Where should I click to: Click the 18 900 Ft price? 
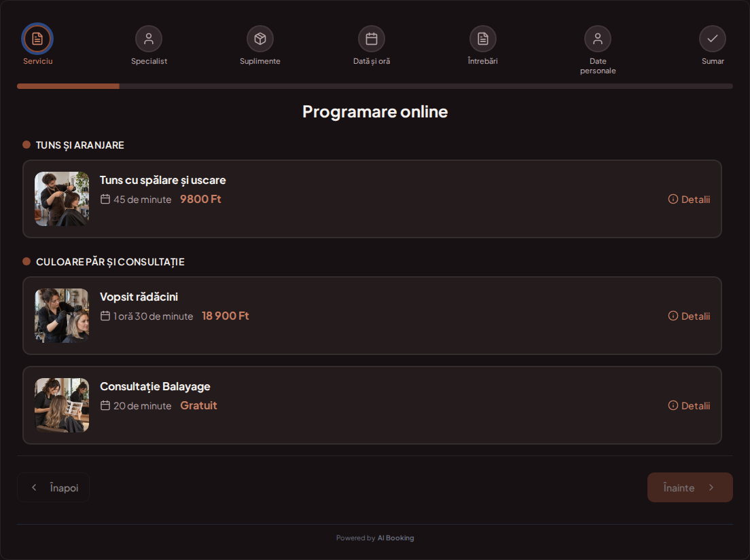click(226, 316)
